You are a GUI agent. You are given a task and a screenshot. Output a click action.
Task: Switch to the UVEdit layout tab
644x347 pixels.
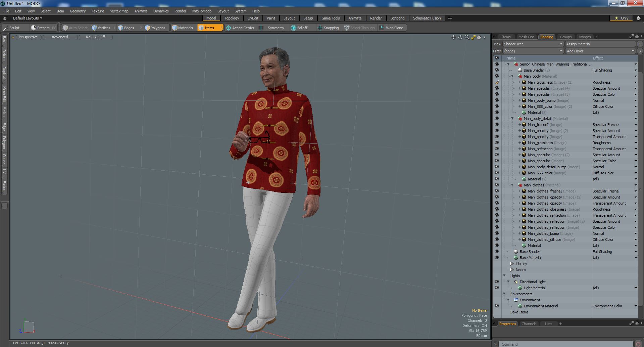[253, 18]
